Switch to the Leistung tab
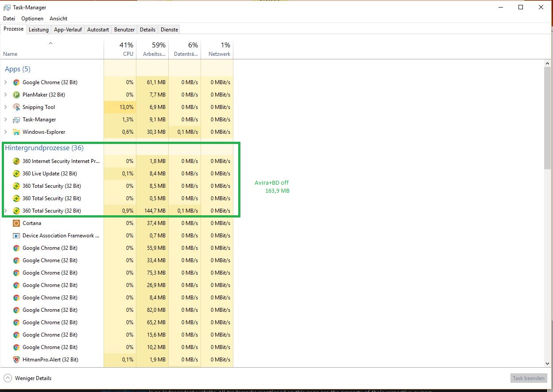This screenshot has width=553, height=392. [39, 30]
